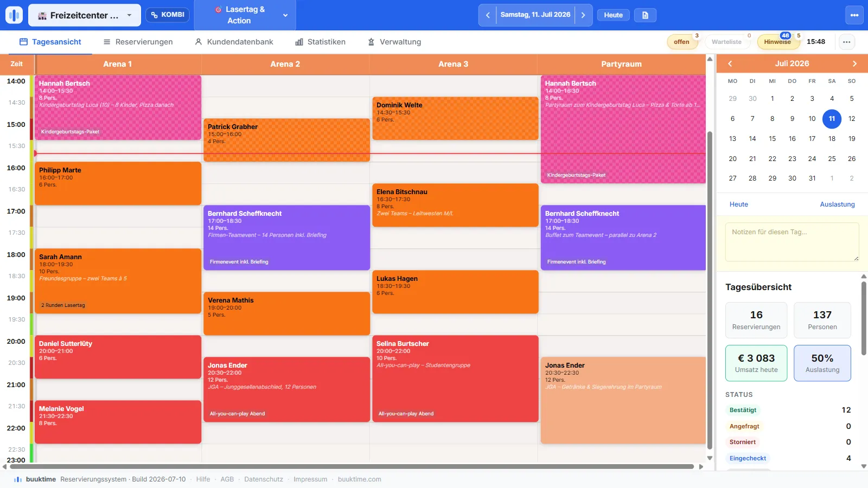Click the Notizen für diesen Tag field
The height and width of the screenshot is (488, 868).
(792, 242)
